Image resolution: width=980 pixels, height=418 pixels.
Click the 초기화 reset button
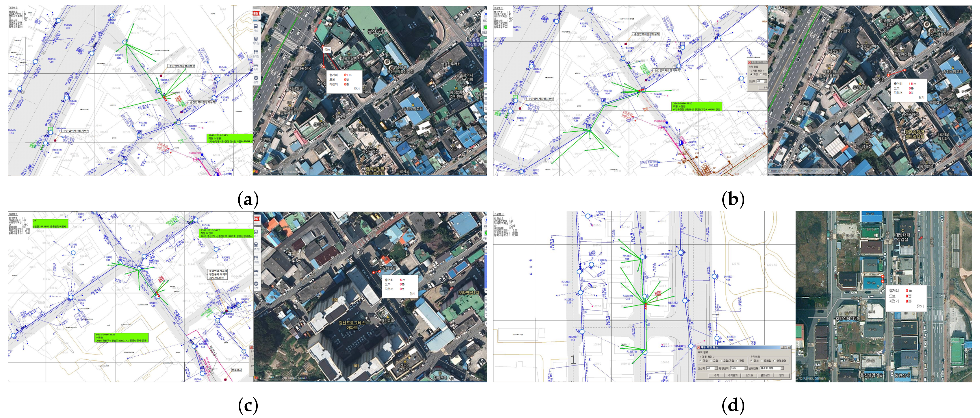(749, 376)
